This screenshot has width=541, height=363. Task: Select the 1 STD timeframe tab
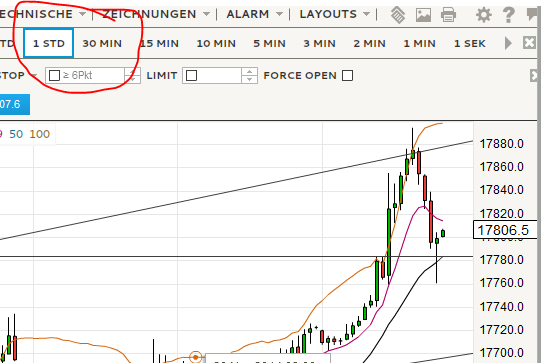click(x=48, y=43)
